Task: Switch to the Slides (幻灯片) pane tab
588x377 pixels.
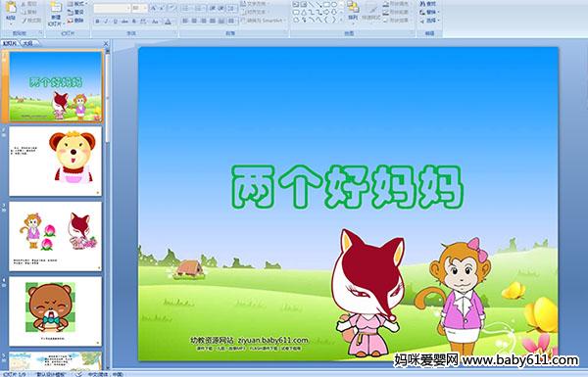Action: click(10, 43)
